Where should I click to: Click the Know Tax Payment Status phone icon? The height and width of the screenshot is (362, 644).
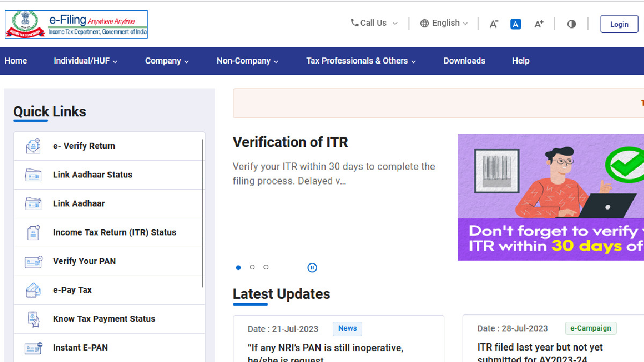(x=33, y=319)
